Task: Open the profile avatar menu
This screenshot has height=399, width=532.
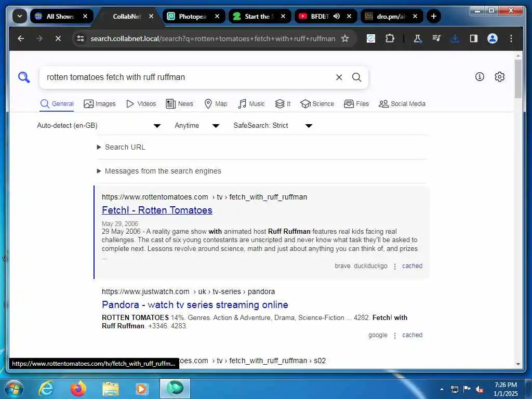Action: pyautogui.click(x=493, y=38)
